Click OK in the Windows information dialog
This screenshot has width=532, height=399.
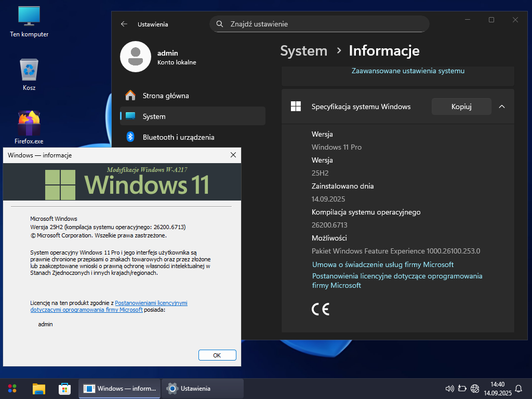point(217,355)
